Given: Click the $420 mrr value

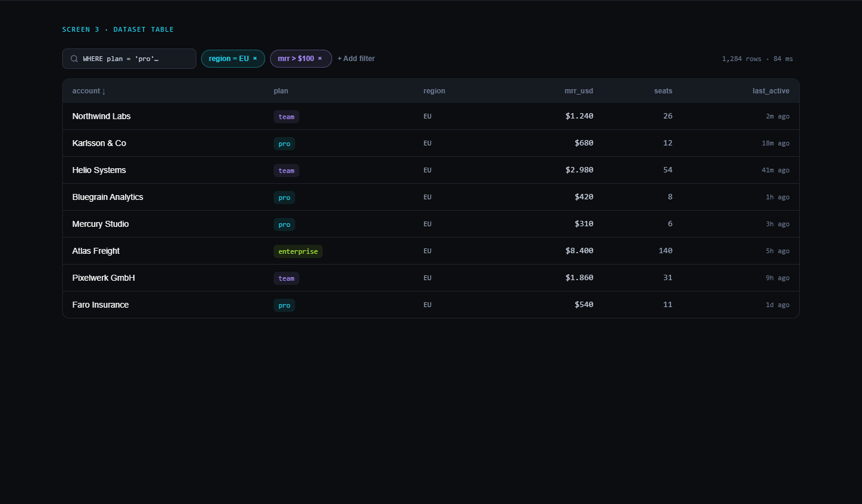Looking at the screenshot, I should (x=584, y=197).
